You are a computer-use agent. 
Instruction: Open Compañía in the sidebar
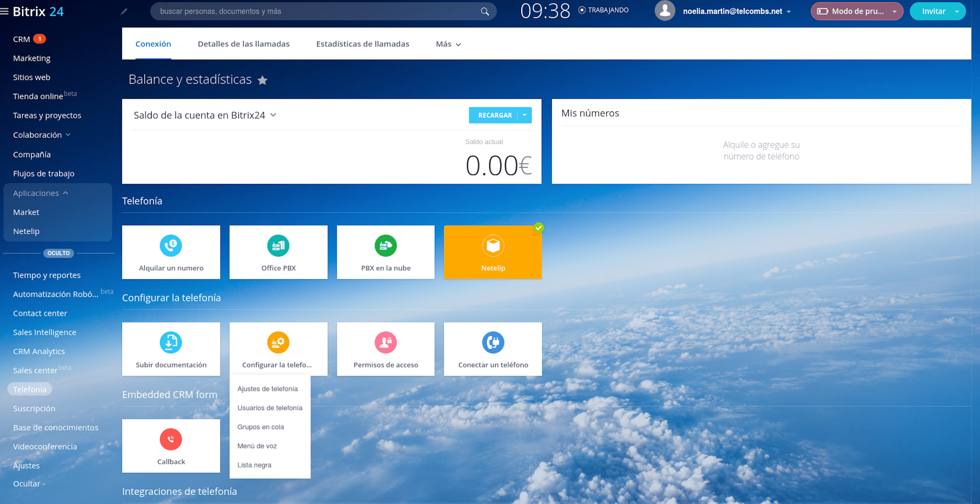[x=32, y=154]
